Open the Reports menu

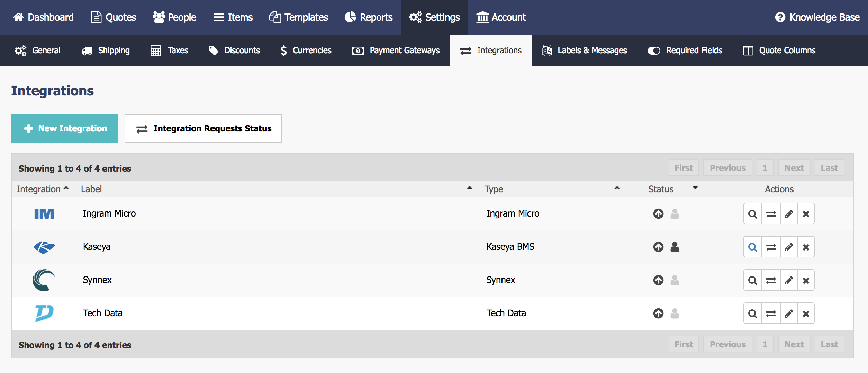[x=368, y=17]
